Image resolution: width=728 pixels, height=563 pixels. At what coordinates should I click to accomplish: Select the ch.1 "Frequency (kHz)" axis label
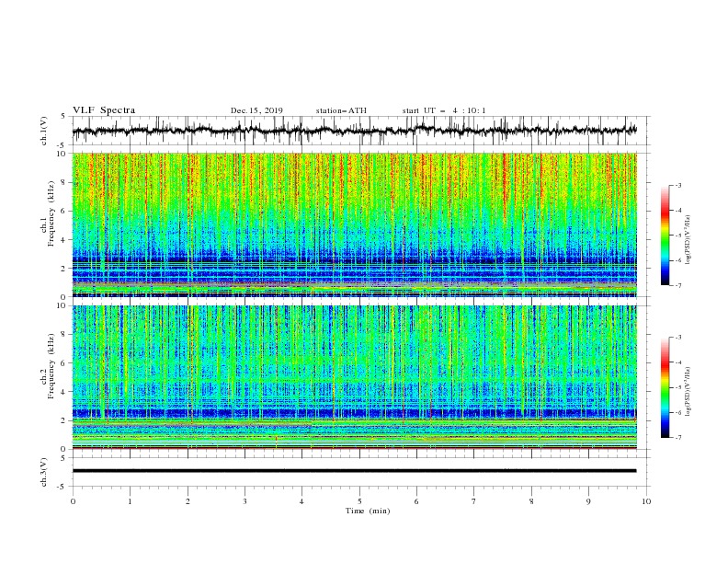(x=51, y=214)
